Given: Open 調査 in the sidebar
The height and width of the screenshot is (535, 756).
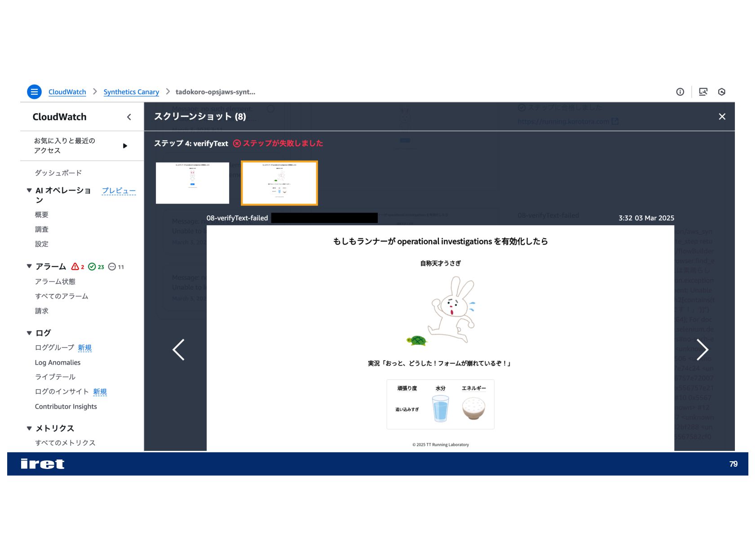Looking at the screenshot, I should (x=42, y=229).
